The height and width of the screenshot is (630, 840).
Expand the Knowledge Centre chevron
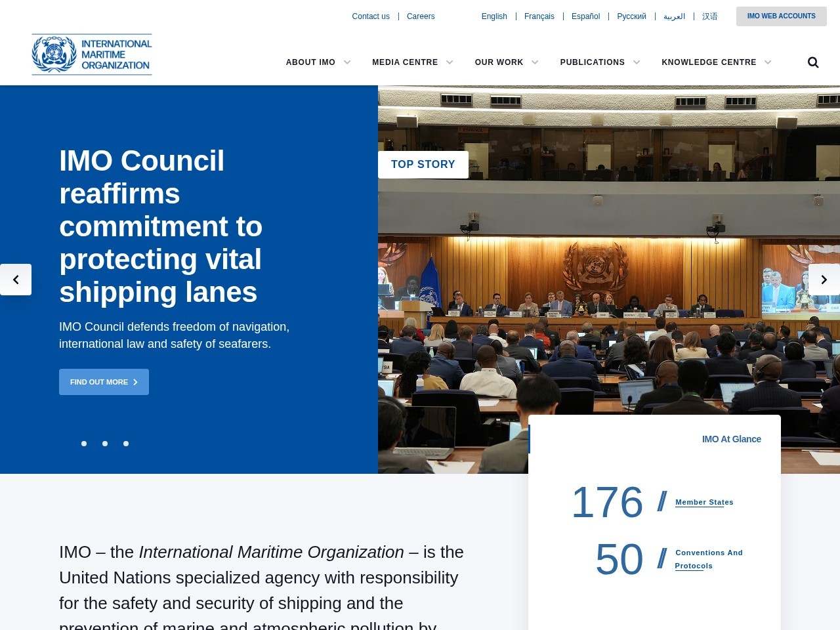pyautogui.click(x=768, y=62)
